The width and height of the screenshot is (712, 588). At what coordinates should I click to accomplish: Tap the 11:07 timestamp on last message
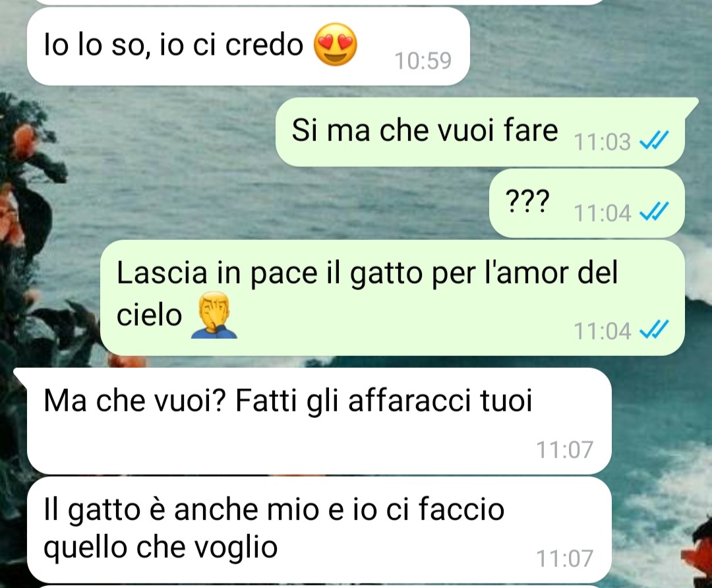pyautogui.click(x=565, y=558)
